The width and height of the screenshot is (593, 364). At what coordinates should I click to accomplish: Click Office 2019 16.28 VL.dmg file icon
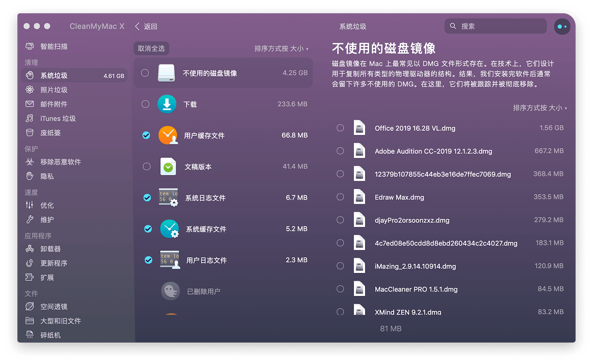coord(360,128)
